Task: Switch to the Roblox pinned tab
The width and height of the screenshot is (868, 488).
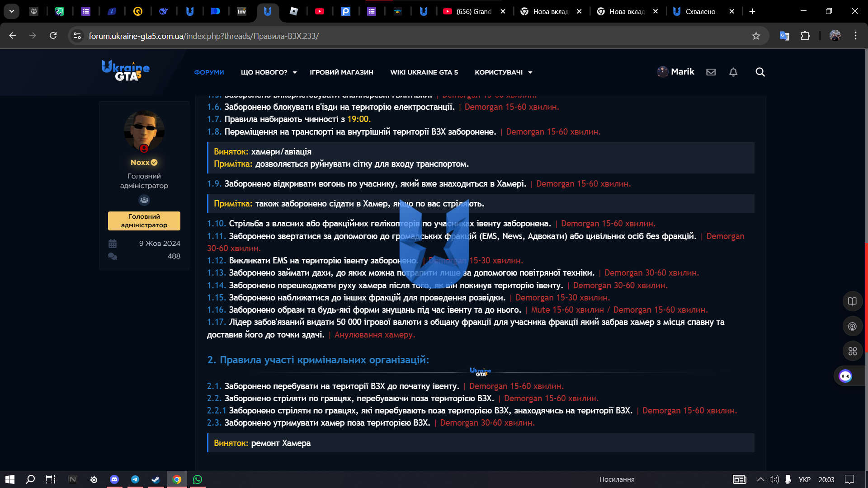Action: pos(294,11)
